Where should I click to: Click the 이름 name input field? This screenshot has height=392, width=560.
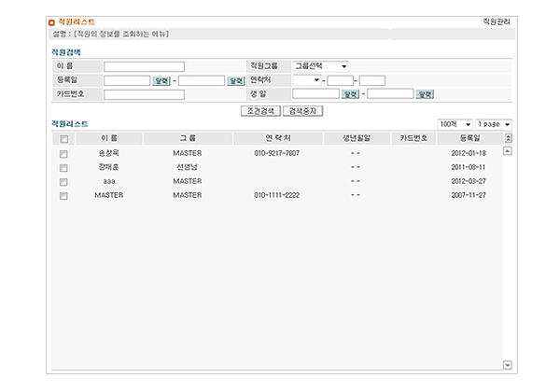pyautogui.click(x=144, y=66)
